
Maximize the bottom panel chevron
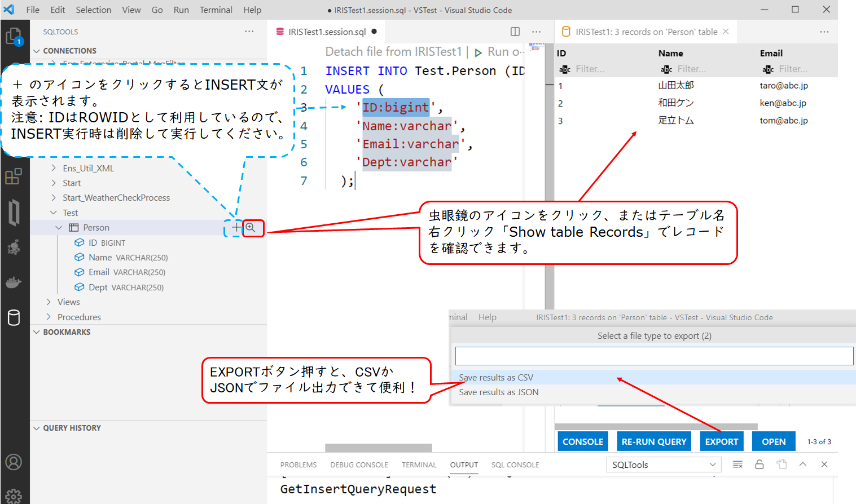tap(803, 465)
